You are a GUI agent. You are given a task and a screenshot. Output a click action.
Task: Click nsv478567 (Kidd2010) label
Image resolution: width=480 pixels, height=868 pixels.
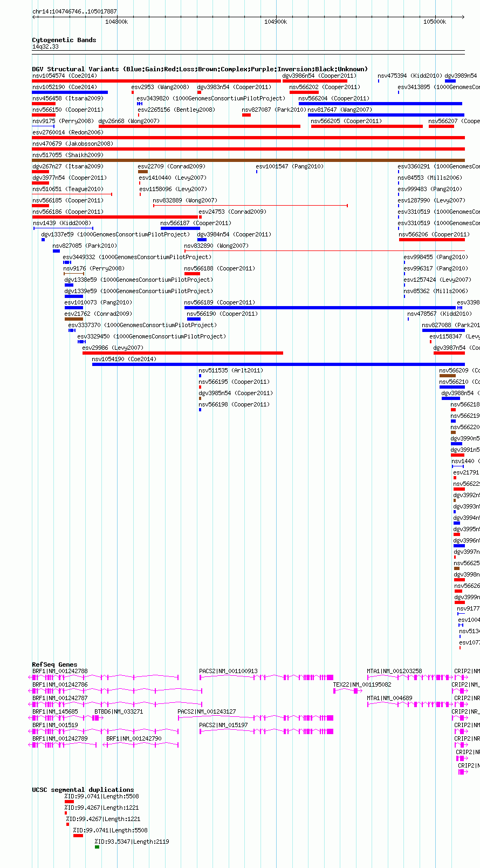pyautogui.click(x=440, y=314)
